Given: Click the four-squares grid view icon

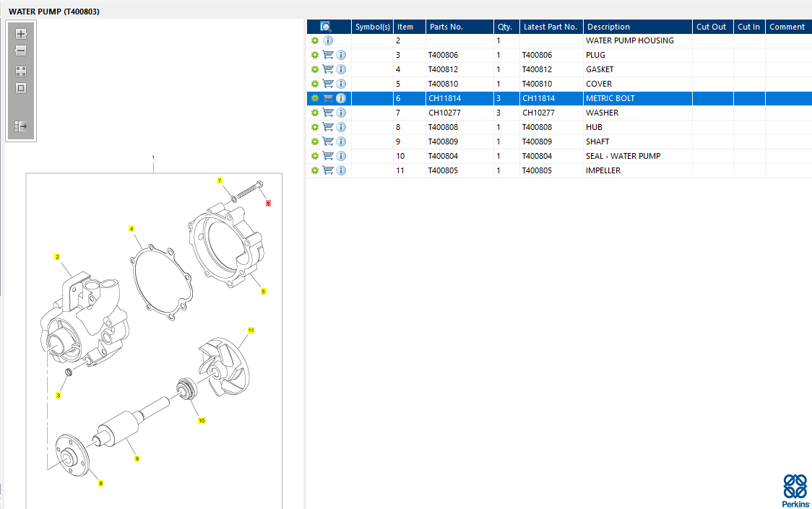Looking at the screenshot, I should [x=21, y=71].
